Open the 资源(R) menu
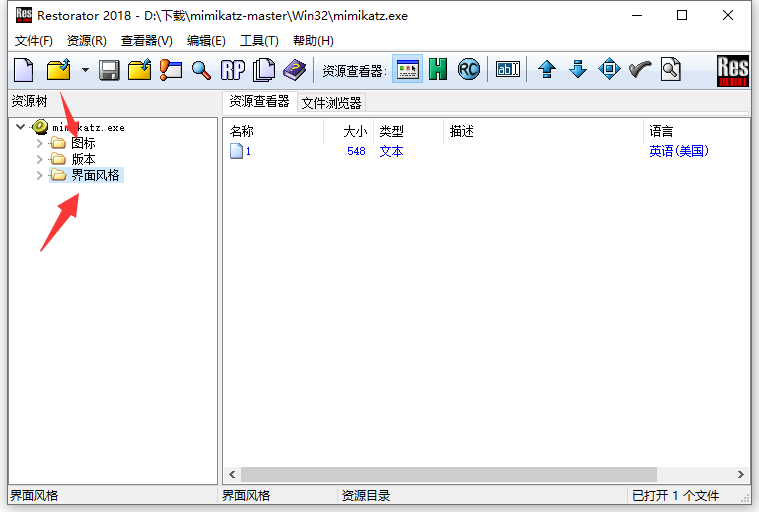This screenshot has height=512, width=759. click(x=86, y=41)
